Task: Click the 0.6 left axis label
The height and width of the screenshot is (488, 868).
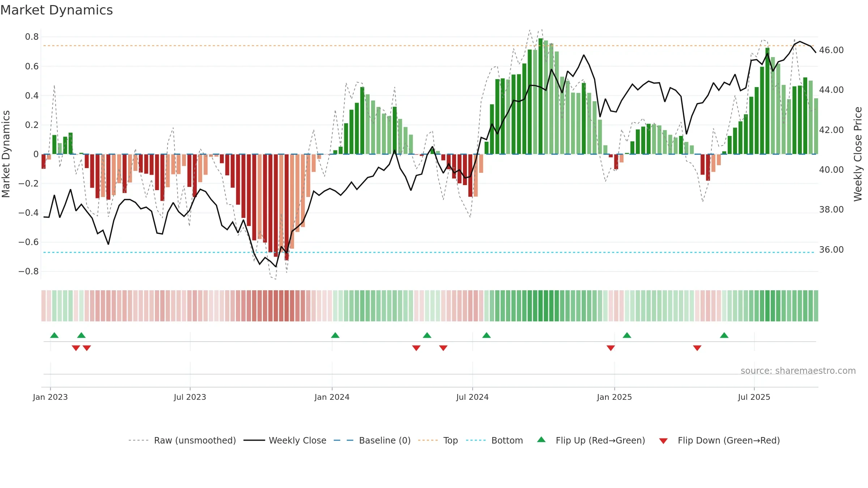Action: (x=32, y=66)
